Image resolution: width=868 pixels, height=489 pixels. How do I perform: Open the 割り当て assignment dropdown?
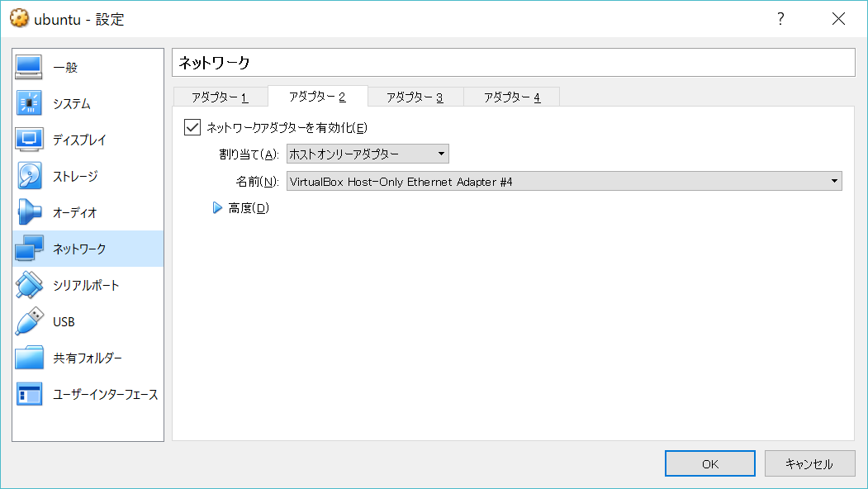coord(368,154)
